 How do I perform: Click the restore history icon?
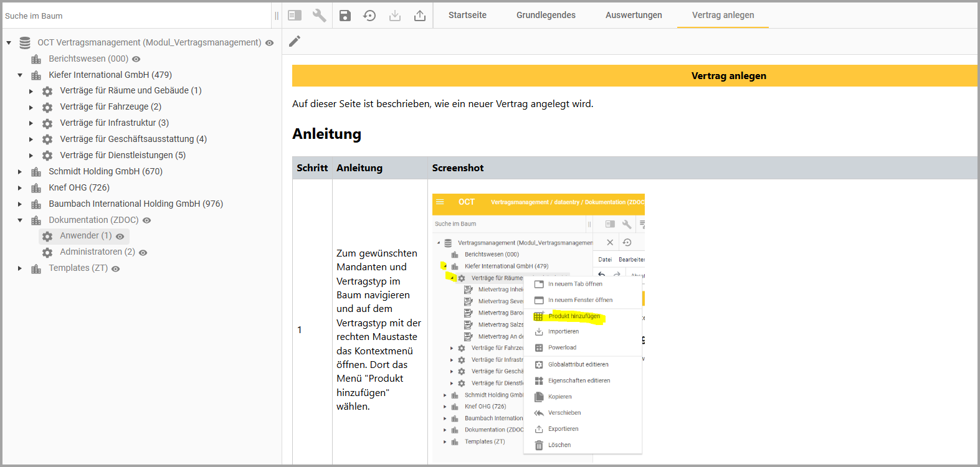coord(369,16)
